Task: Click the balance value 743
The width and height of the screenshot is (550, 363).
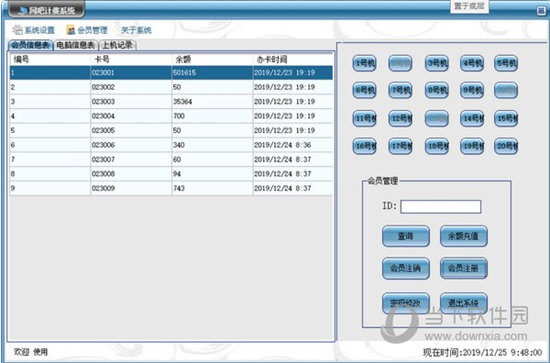Action: click(x=179, y=188)
